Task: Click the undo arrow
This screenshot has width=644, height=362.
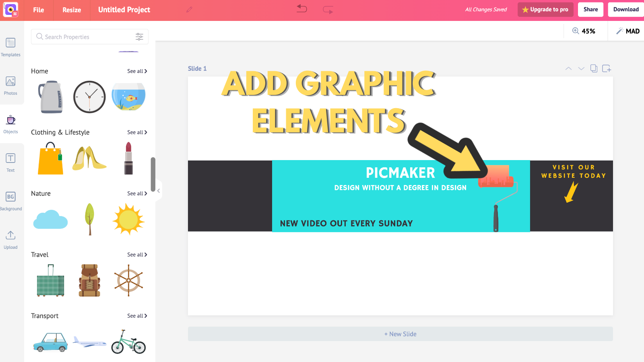Action: pyautogui.click(x=302, y=8)
